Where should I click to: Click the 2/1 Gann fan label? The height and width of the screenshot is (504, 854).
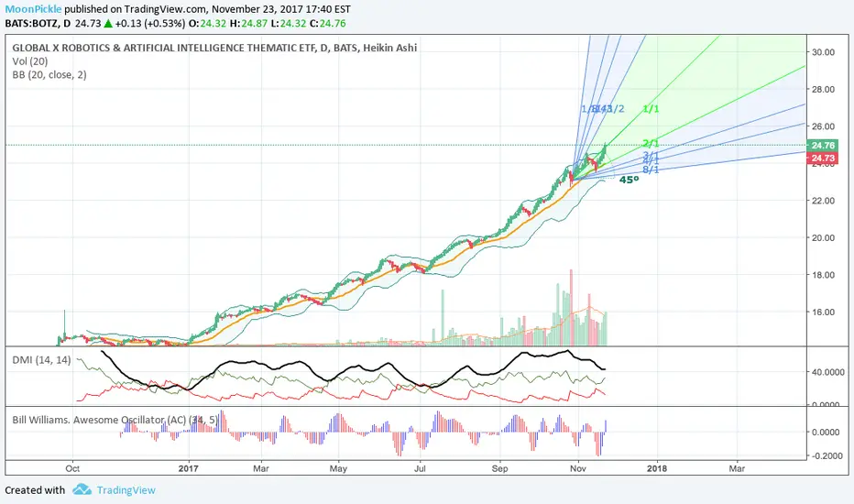651,143
